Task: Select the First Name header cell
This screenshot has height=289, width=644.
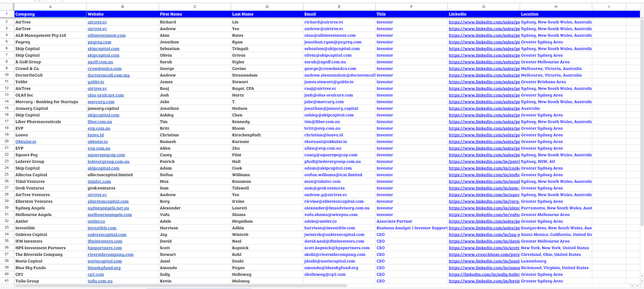Action: point(195,14)
